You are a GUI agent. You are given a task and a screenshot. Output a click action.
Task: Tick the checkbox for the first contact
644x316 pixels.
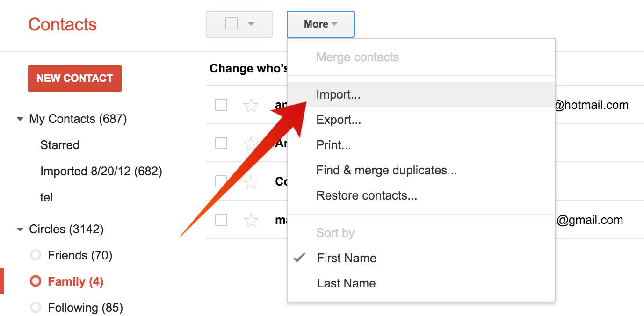(x=221, y=105)
